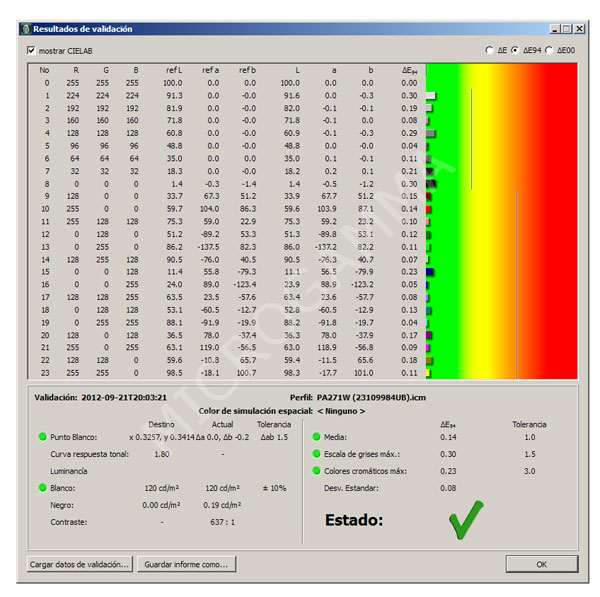Choose the ΔE00 radio option
Viewport: 600px width, 597px height.
pyautogui.click(x=549, y=49)
